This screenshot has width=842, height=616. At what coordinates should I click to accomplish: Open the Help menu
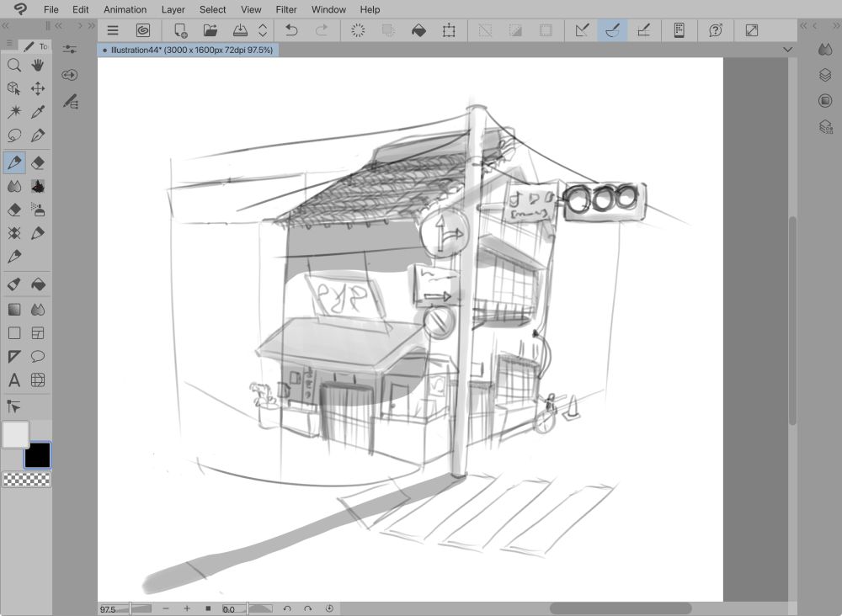point(370,9)
